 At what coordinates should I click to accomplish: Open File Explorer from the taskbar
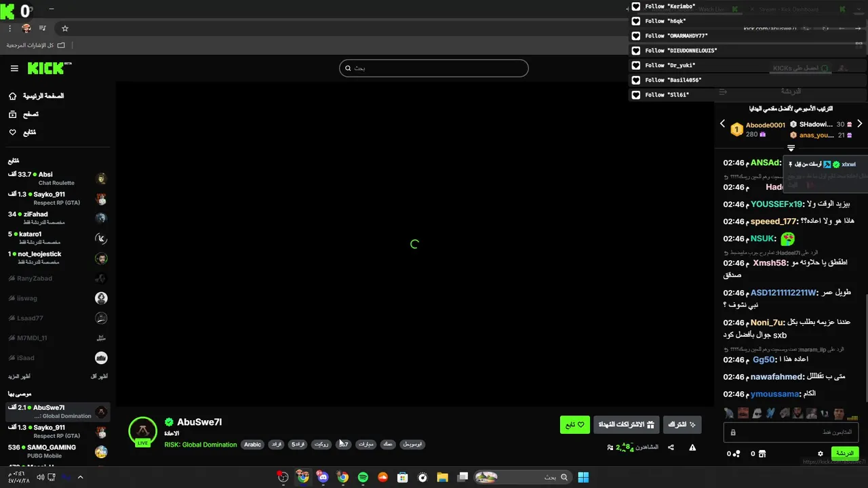[x=442, y=477]
